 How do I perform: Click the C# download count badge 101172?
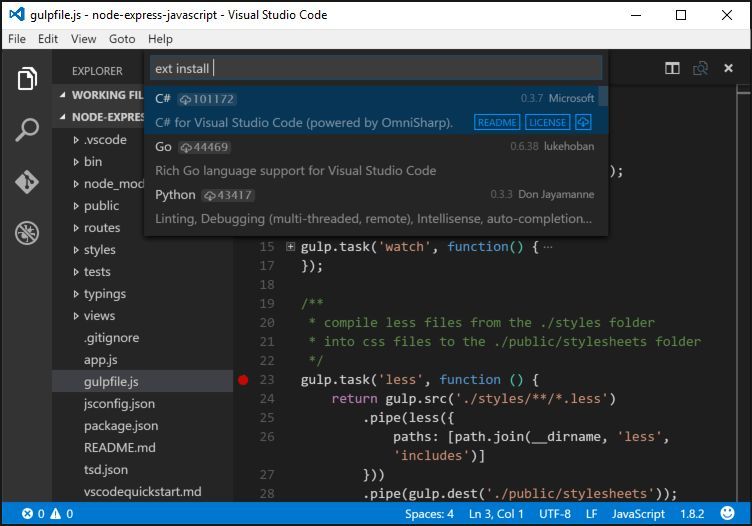pyautogui.click(x=207, y=99)
